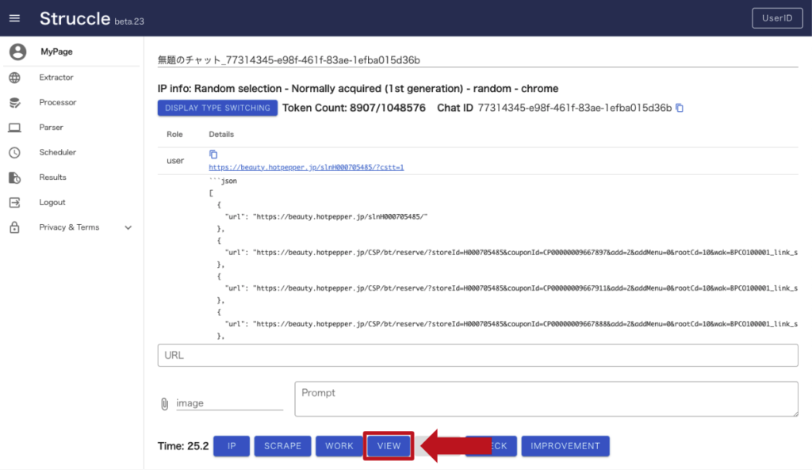Open Scheduler from the sidebar

click(57, 152)
